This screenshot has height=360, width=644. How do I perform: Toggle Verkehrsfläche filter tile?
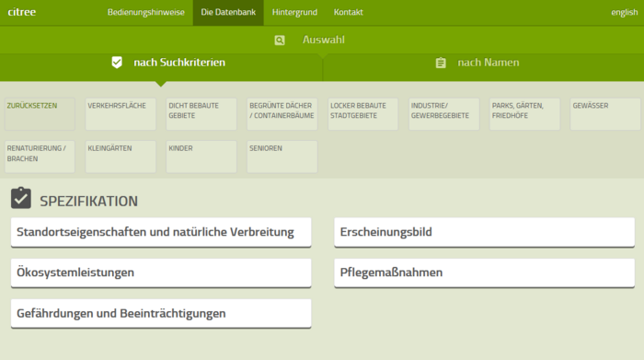click(121, 114)
